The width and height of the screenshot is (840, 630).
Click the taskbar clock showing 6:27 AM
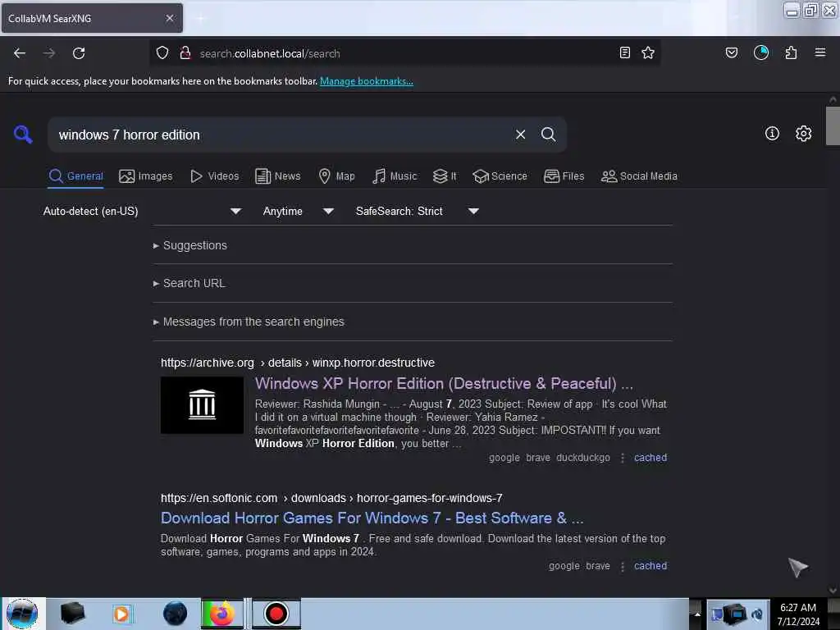point(798,614)
